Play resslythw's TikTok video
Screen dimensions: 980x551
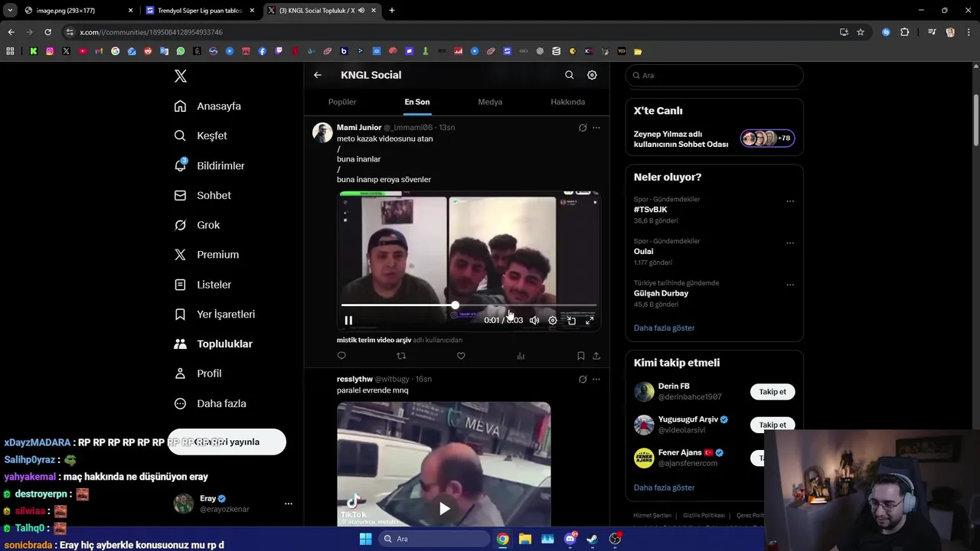(444, 508)
